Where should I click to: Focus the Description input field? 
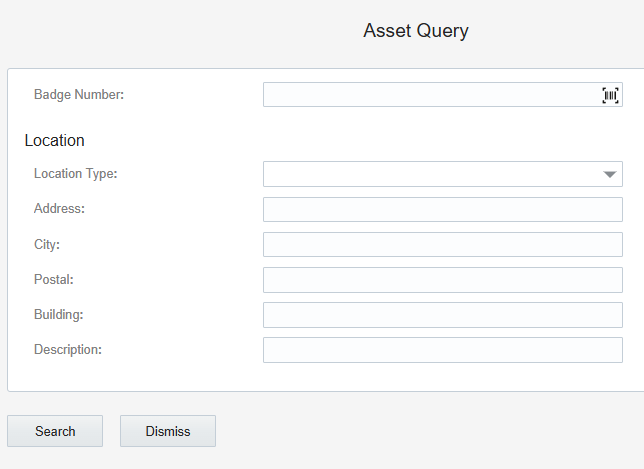(443, 350)
